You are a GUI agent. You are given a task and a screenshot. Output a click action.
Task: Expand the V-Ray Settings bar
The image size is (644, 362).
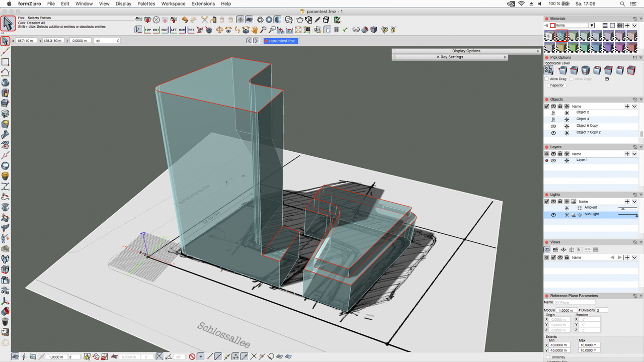coord(449,57)
